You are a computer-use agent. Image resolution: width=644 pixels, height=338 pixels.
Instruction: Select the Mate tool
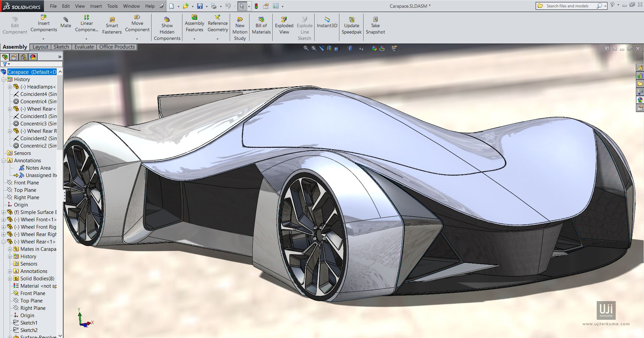pos(65,23)
